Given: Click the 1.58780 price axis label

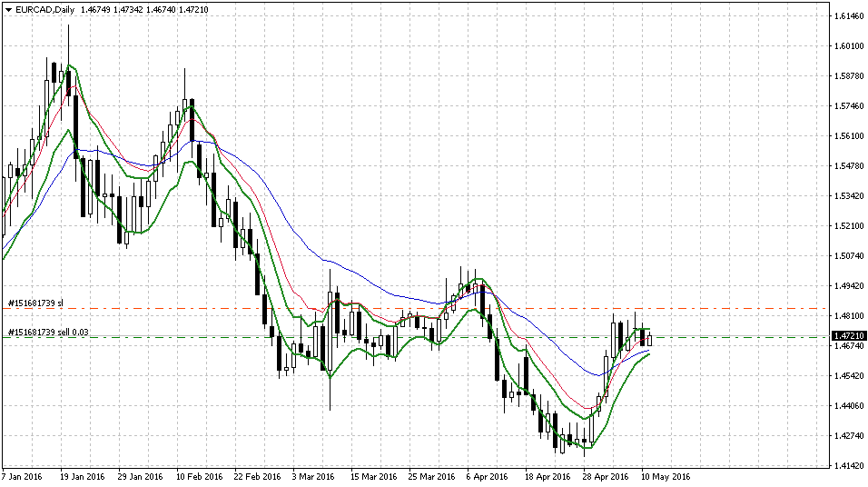Looking at the screenshot, I should (849, 76).
